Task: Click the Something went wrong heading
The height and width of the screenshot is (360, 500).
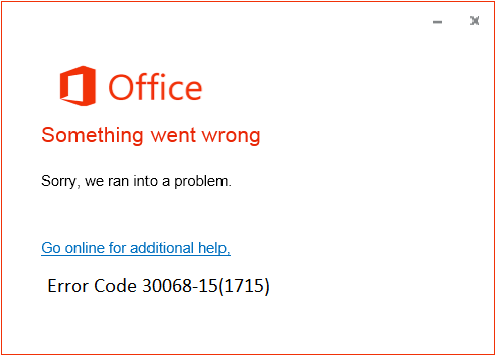Action: pyautogui.click(x=151, y=135)
